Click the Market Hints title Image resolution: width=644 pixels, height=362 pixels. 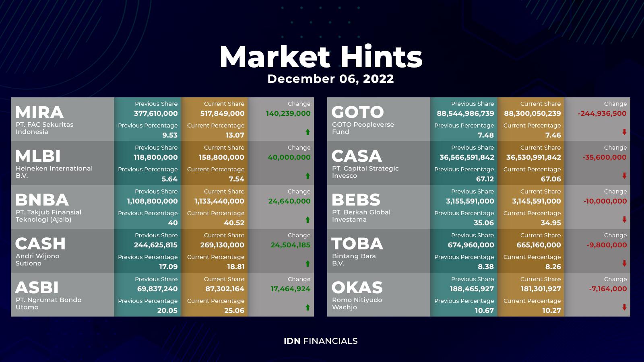tap(321, 57)
